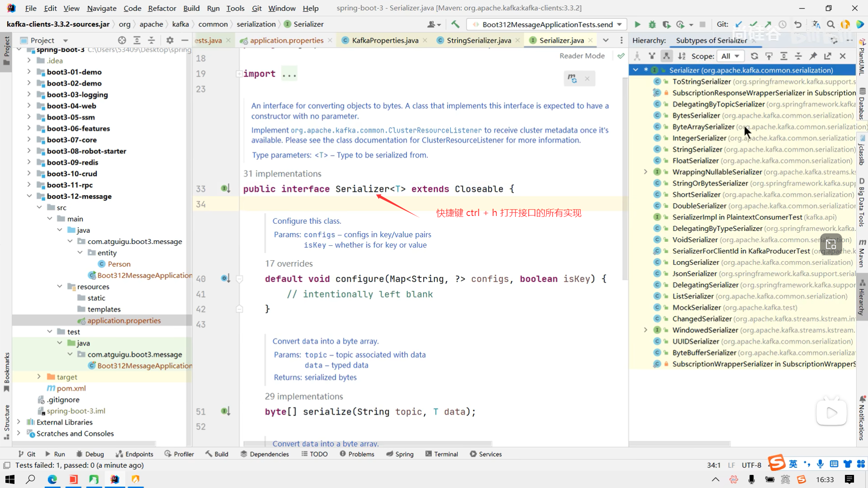Switch to StringSerializer.java tab
This screenshot has height=488, width=868.
pyautogui.click(x=479, y=40)
